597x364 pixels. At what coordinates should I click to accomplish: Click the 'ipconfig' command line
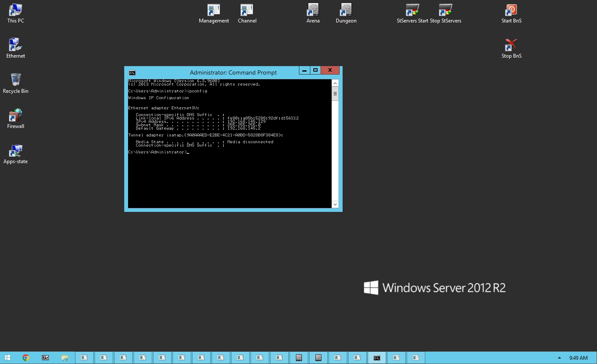pyautogui.click(x=167, y=91)
